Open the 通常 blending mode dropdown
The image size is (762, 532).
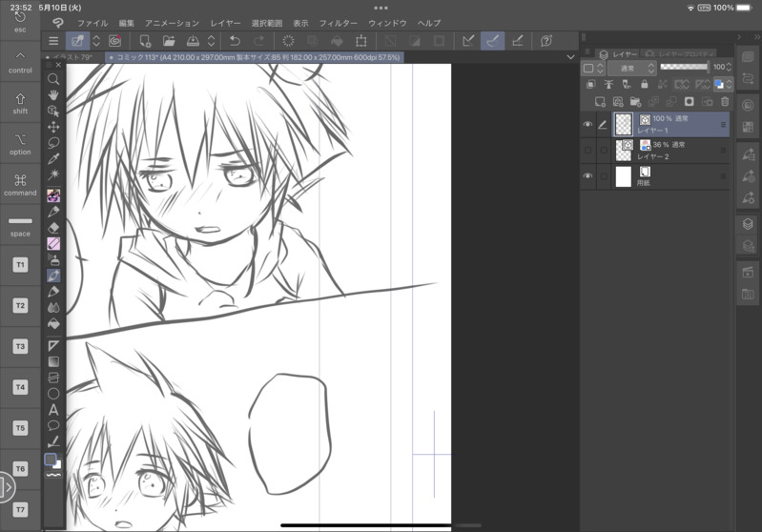[631, 68]
